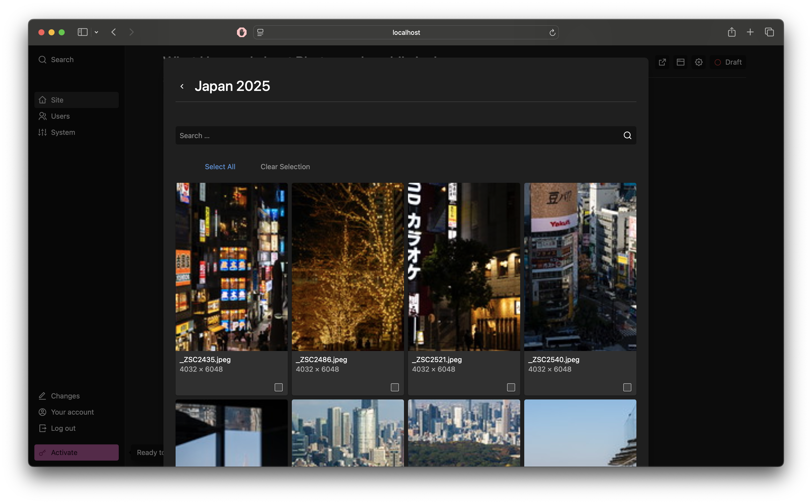Reload the localhost page
Viewport: 812px width, 504px height.
[552, 32]
